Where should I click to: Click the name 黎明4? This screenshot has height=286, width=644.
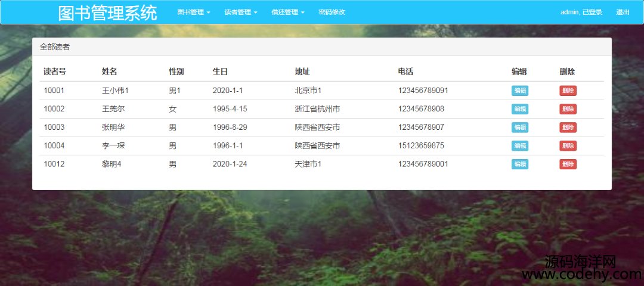coord(112,164)
